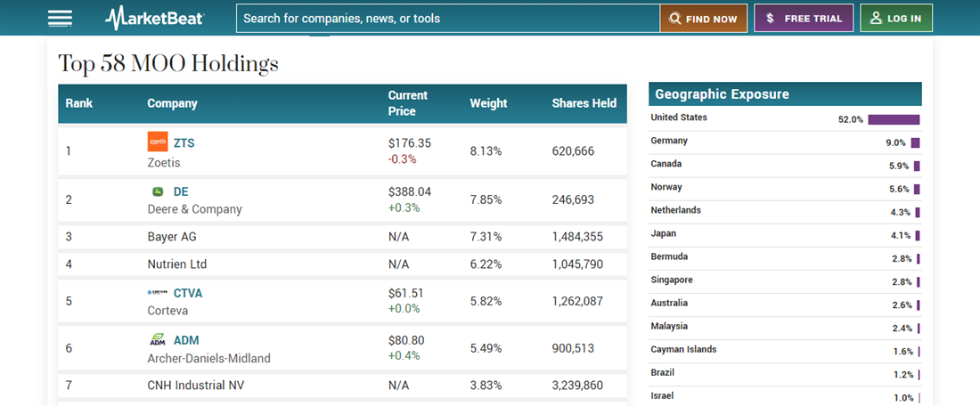980x406 pixels.
Task: Click the Corteva logo icon
Action: click(x=158, y=293)
